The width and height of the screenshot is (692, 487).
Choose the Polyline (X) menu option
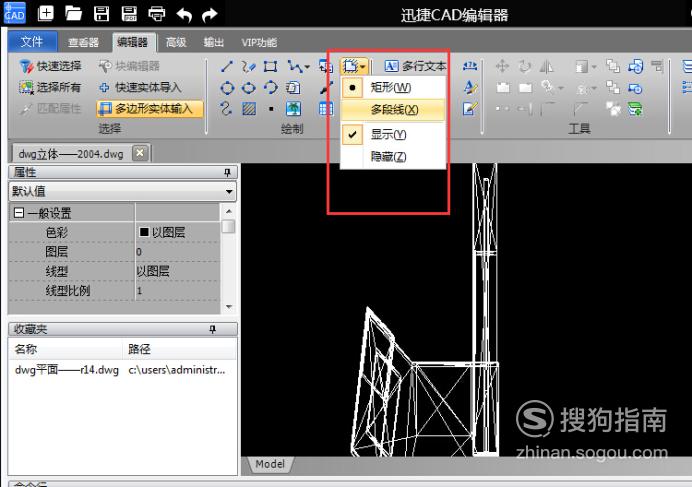[393, 109]
